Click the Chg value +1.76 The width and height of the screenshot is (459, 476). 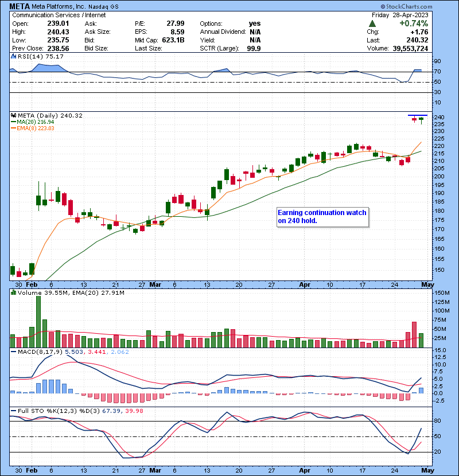(419, 32)
